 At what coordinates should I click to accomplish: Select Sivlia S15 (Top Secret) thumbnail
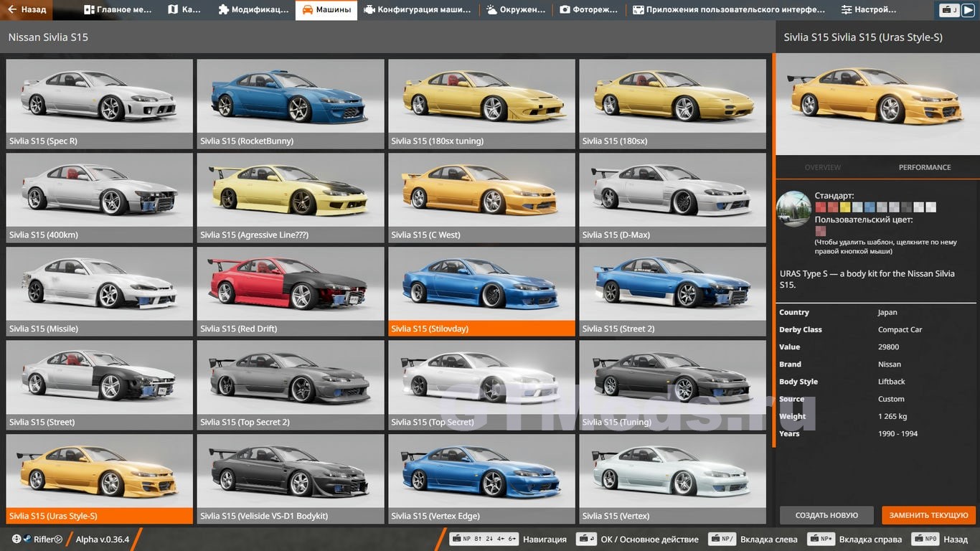pos(481,385)
